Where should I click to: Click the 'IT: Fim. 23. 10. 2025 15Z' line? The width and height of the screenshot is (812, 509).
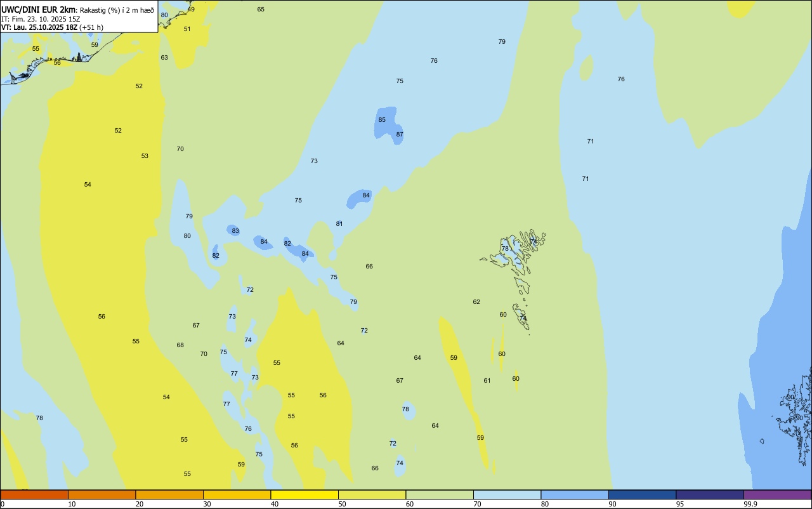pos(41,19)
